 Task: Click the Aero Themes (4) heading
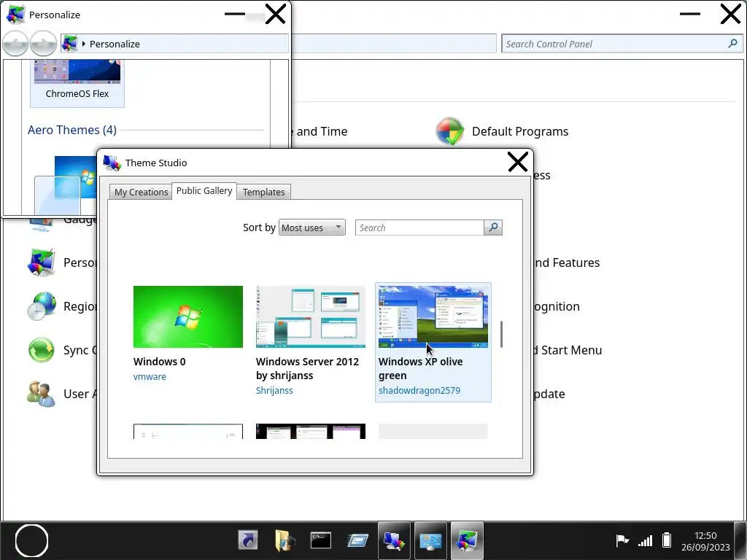pos(72,130)
